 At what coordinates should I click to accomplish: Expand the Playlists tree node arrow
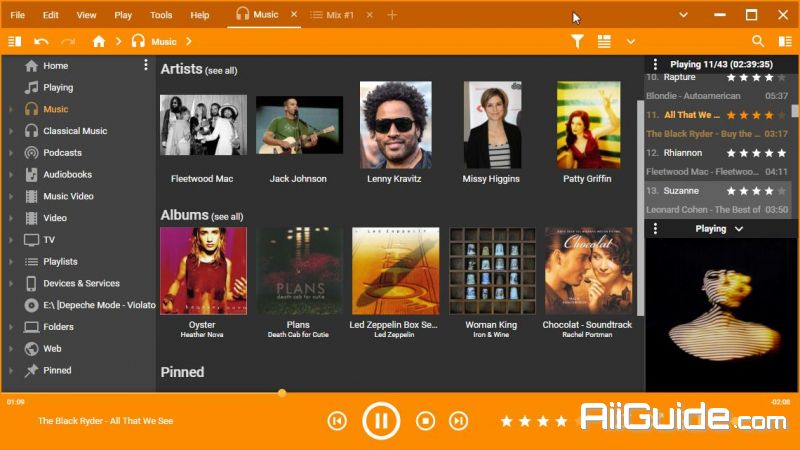click(x=11, y=262)
